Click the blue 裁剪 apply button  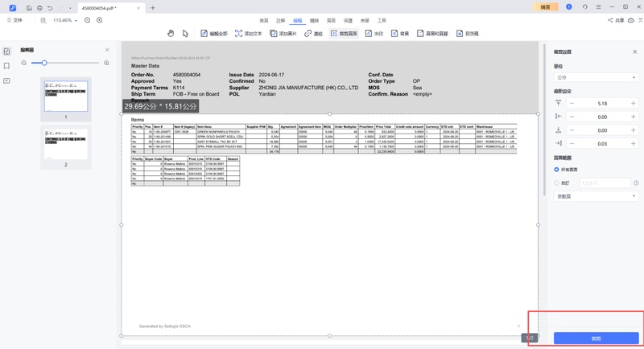tap(596, 339)
